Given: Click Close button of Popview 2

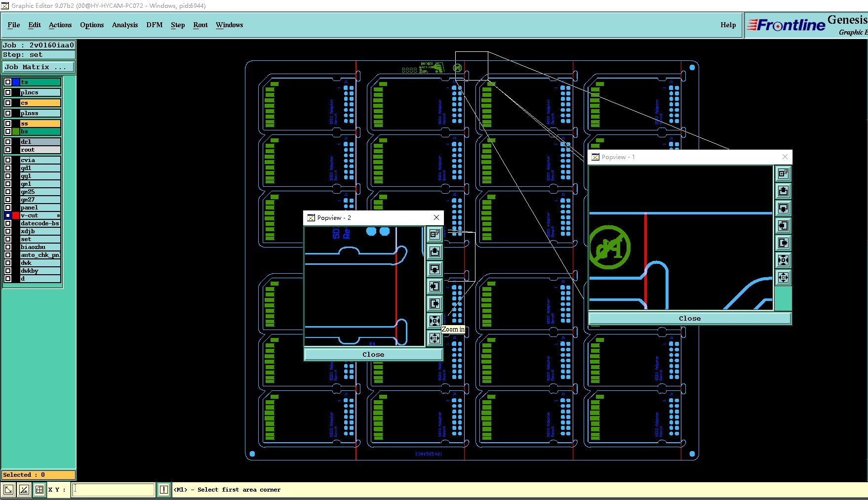Looking at the screenshot, I should click(x=373, y=354).
